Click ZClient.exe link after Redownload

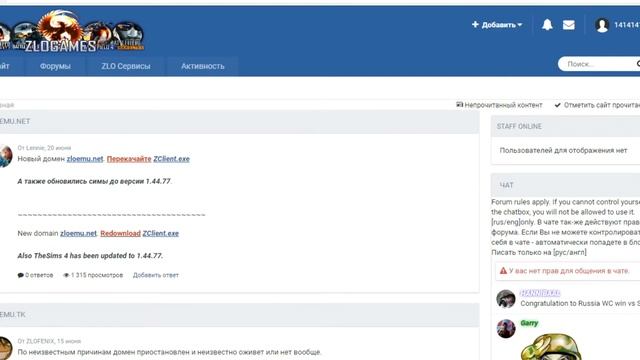(x=161, y=233)
